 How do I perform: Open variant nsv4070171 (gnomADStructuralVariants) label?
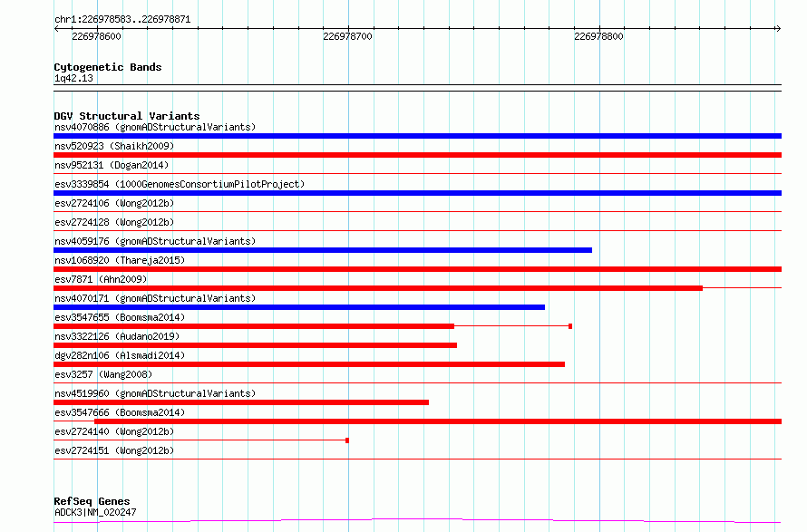click(155, 298)
